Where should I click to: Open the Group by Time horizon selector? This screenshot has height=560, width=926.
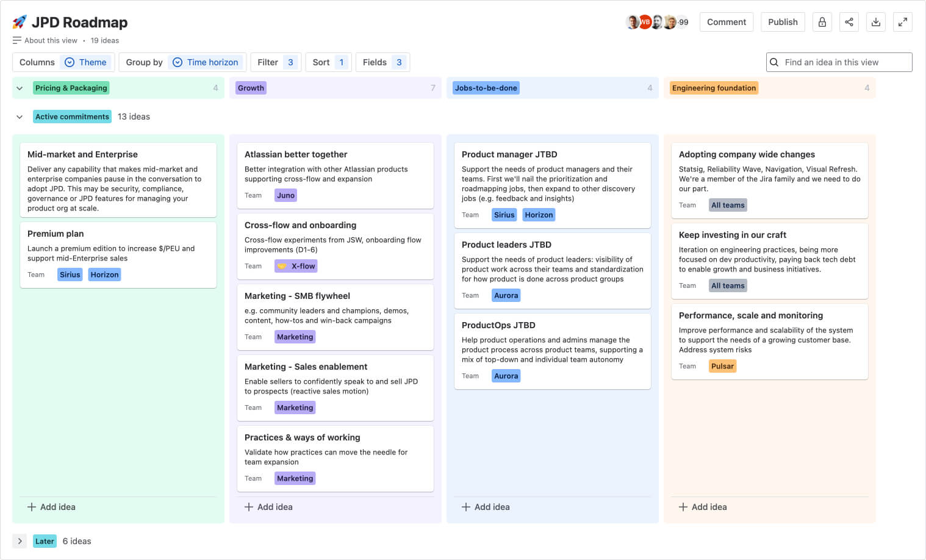coord(182,62)
